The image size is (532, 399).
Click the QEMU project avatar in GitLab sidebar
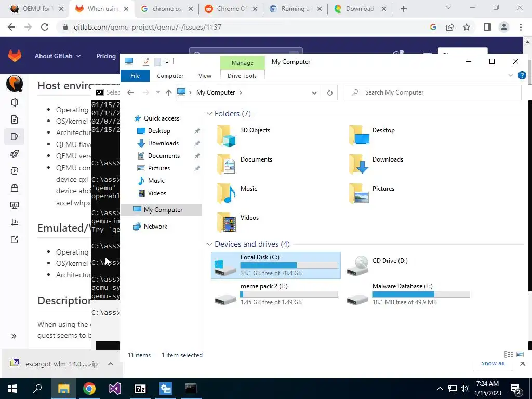[x=15, y=84]
